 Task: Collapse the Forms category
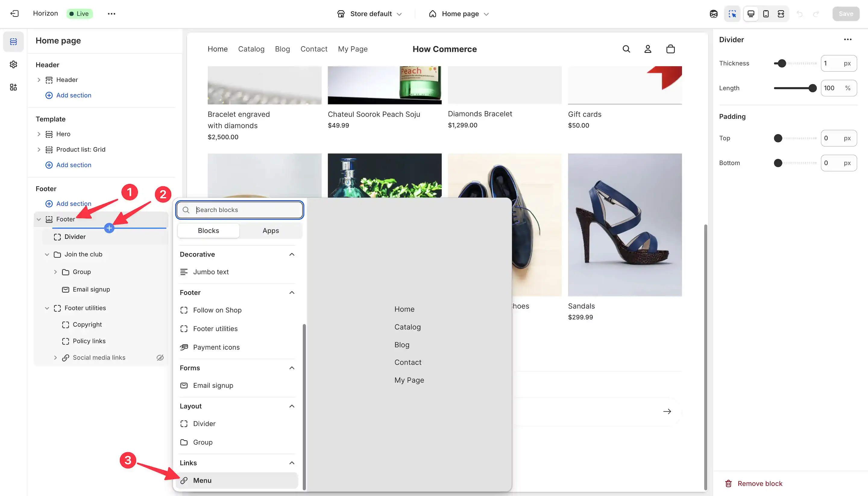tap(292, 368)
